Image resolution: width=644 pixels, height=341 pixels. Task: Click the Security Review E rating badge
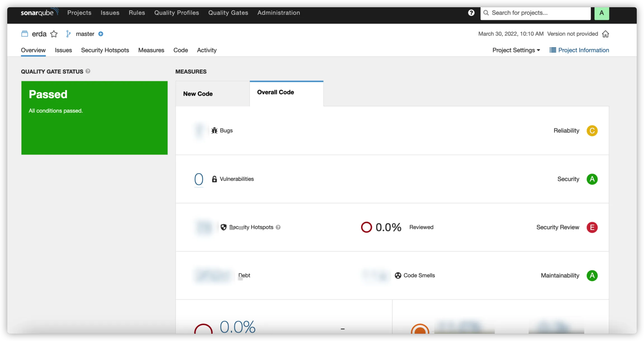point(592,227)
